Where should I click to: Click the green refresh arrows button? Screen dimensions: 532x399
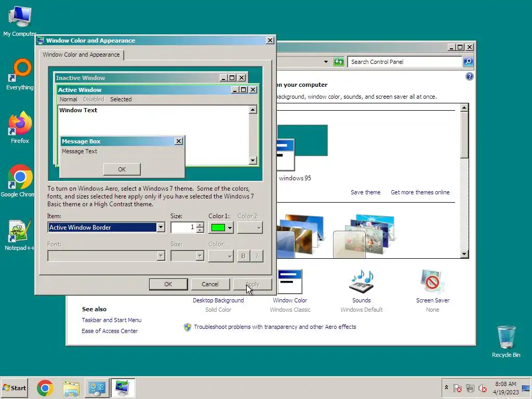(339, 62)
